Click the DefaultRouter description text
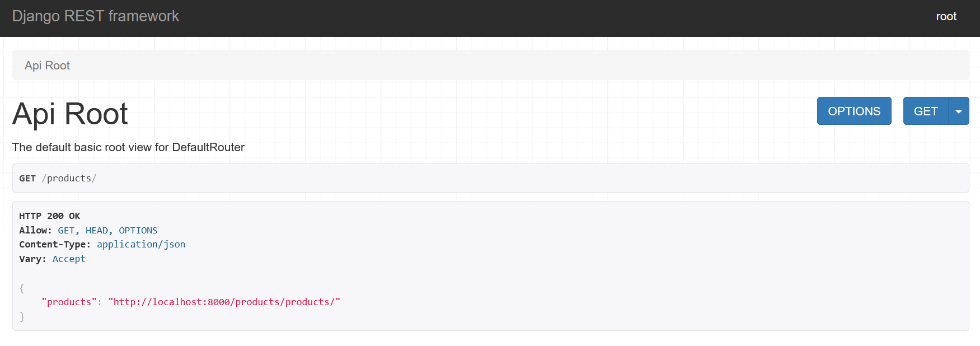 (x=128, y=147)
